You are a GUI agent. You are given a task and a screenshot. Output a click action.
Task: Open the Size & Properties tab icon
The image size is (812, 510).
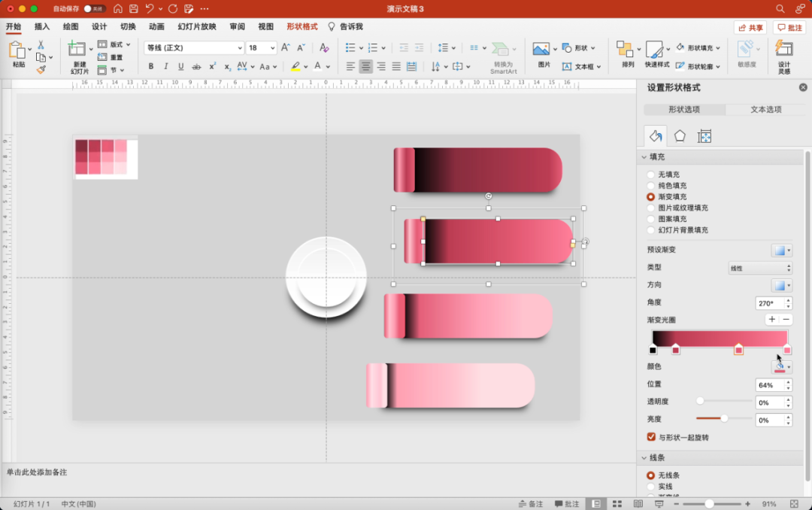tap(704, 136)
